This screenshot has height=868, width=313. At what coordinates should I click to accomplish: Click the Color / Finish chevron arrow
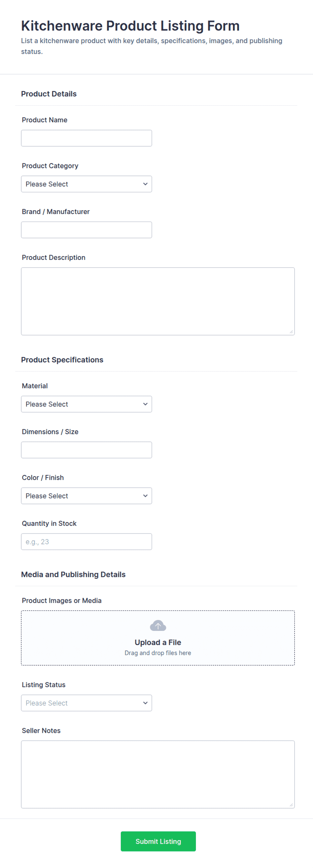point(145,496)
